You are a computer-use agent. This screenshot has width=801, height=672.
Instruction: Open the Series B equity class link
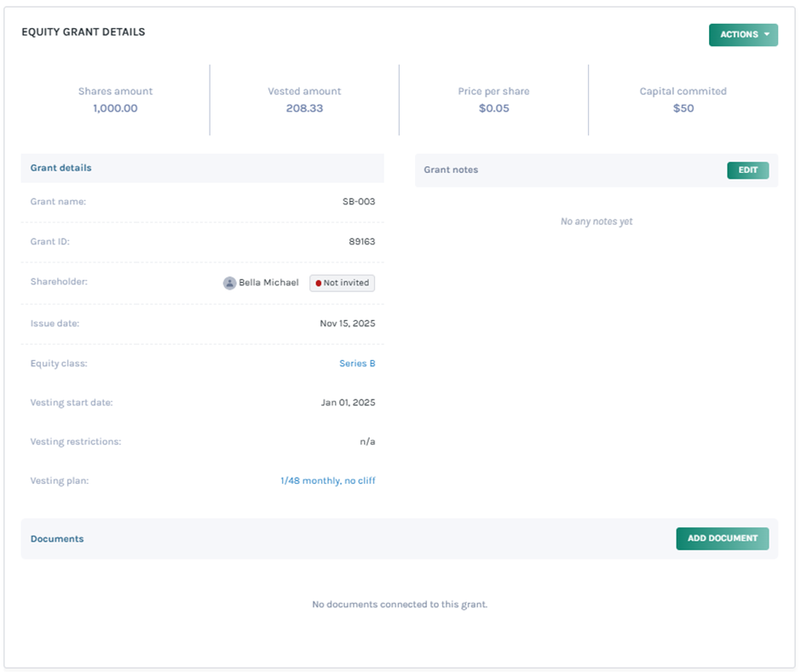coord(357,364)
